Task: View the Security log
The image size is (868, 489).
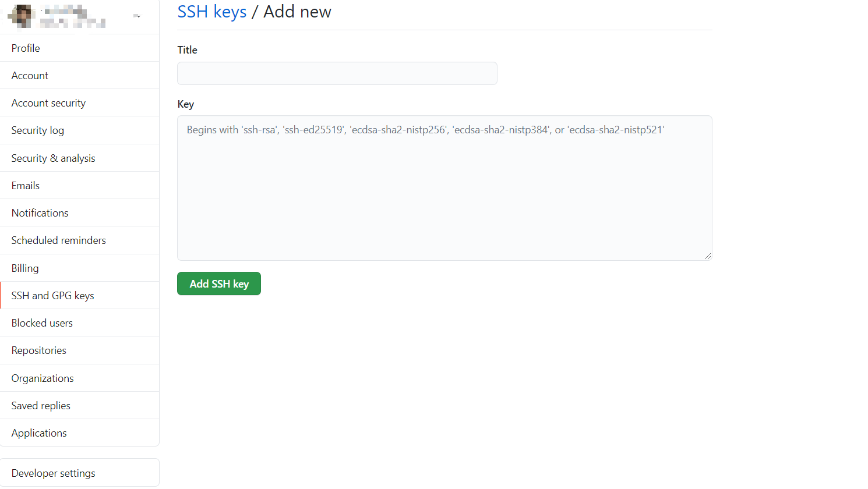Action: pyautogui.click(x=79, y=130)
